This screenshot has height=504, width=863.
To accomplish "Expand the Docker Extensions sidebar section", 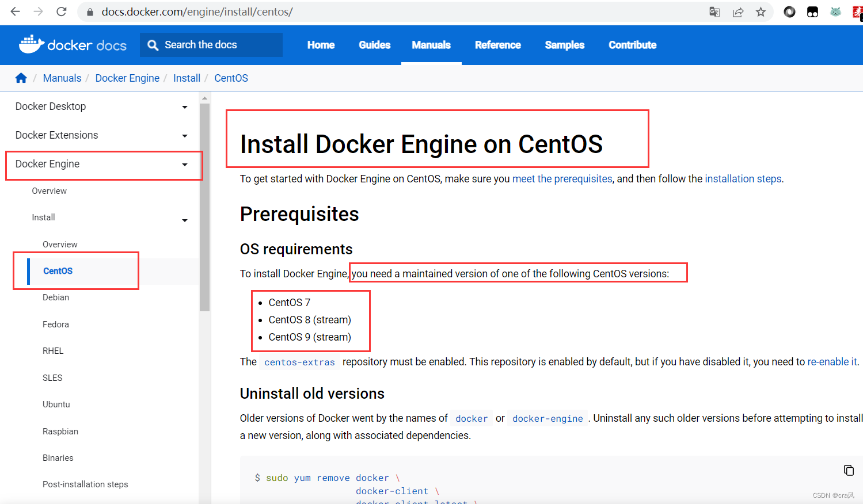I will [x=185, y=136].
